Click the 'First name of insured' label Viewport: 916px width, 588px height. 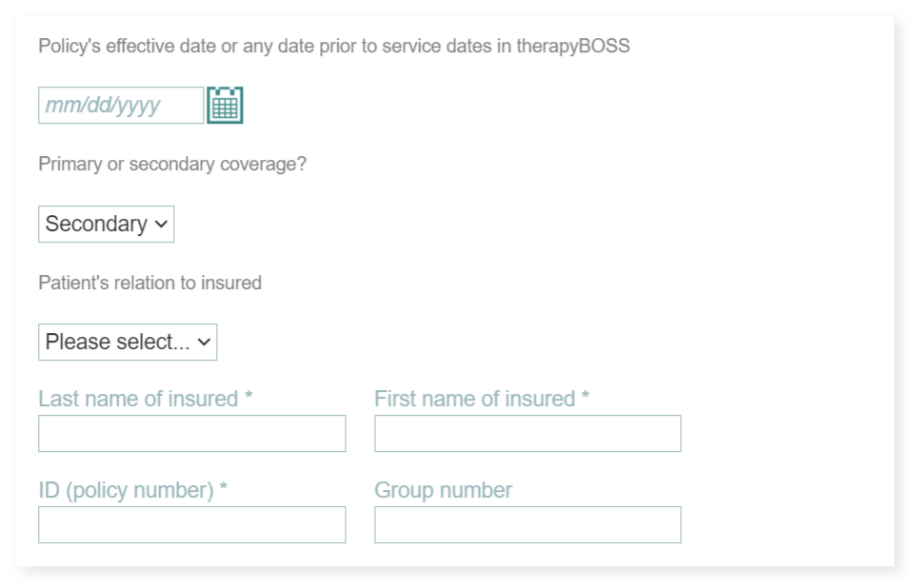[474, 400]
